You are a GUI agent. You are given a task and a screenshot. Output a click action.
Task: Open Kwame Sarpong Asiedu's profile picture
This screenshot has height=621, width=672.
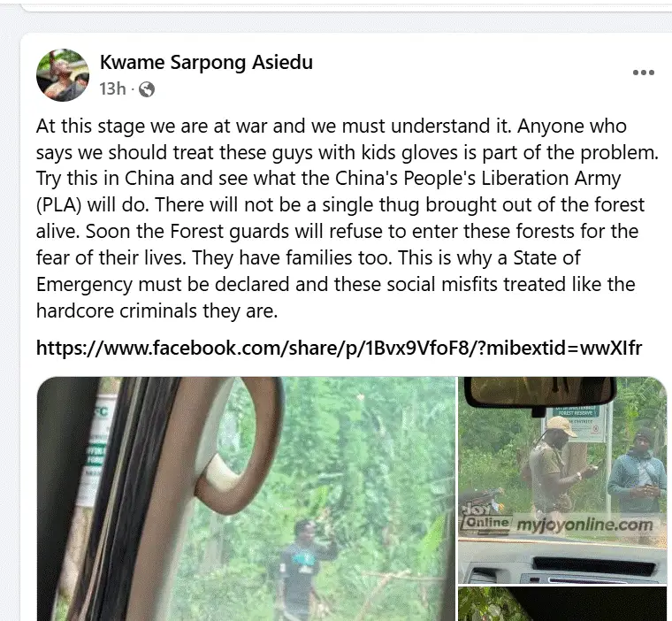(63, 75)
